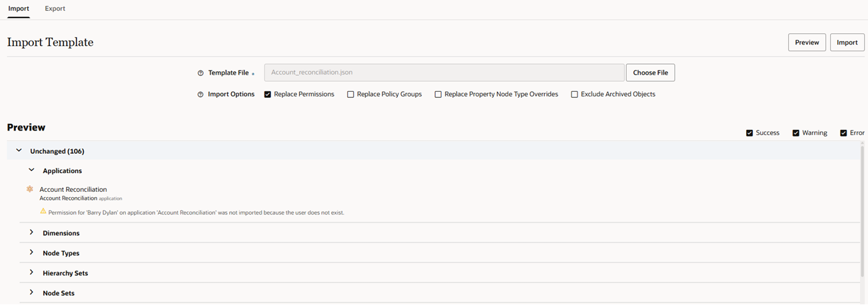Click the Preview button

click(x=807, y=42)
